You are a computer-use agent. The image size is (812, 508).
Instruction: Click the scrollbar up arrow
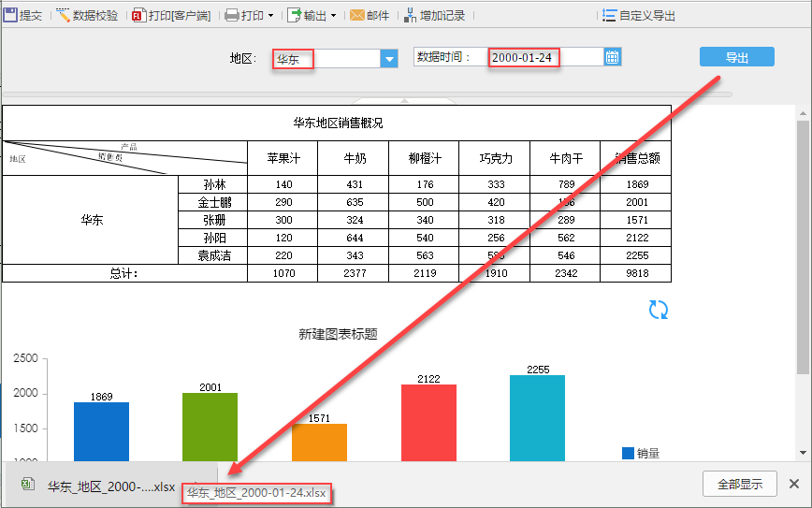803,113
